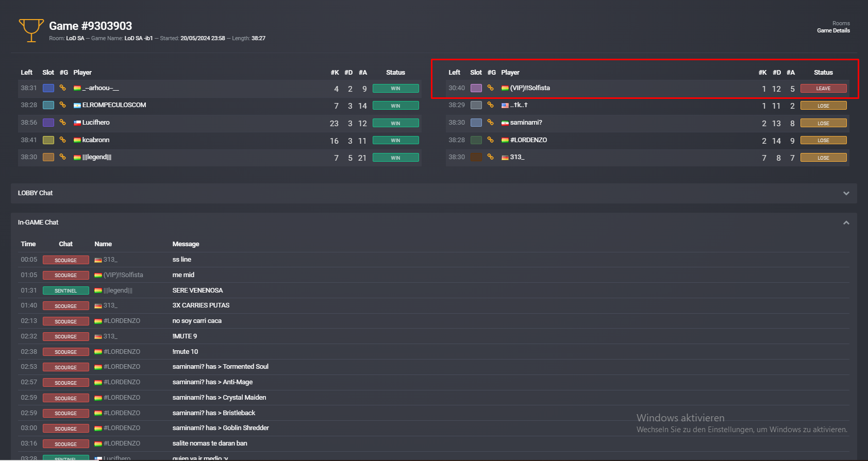Click the blue slot color swatch for _–arhoou–__
Viewport: 868px width, 461px height.
pyautogui.click(x=48, y=88)
